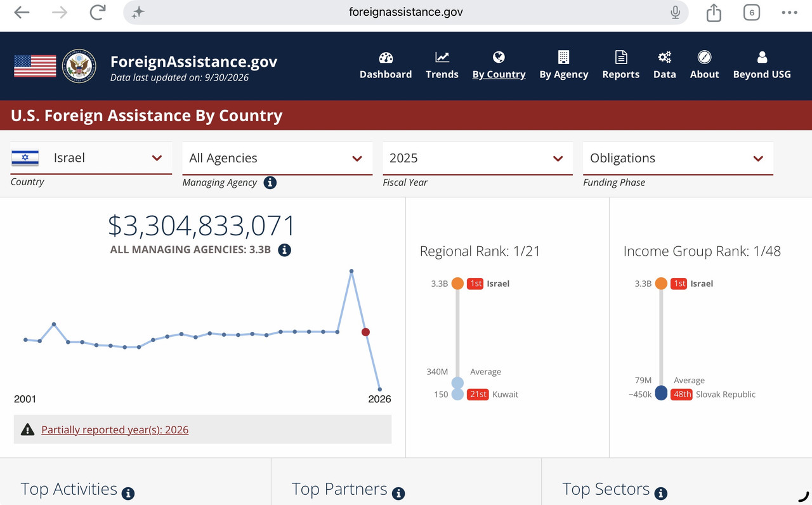The image size is (812, 505).
Task: Select the red 2025 point on chart
Action: pos(365,332)
